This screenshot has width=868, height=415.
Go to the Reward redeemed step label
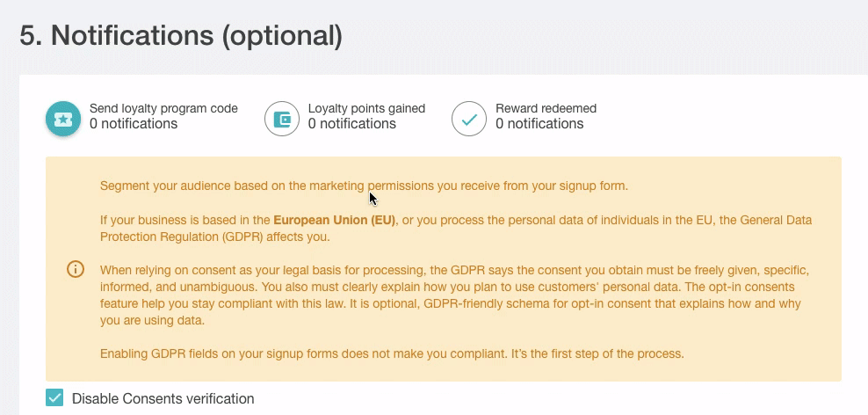point(546,109)
